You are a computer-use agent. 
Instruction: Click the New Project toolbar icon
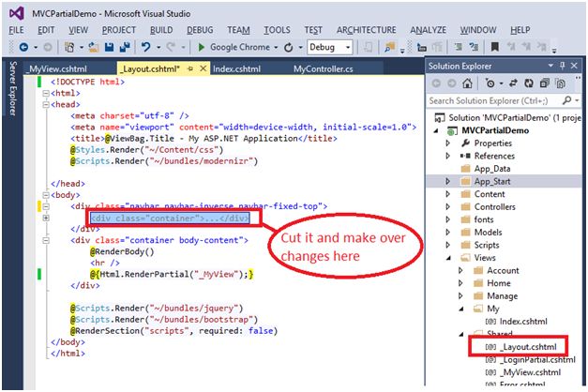(69, 47)
